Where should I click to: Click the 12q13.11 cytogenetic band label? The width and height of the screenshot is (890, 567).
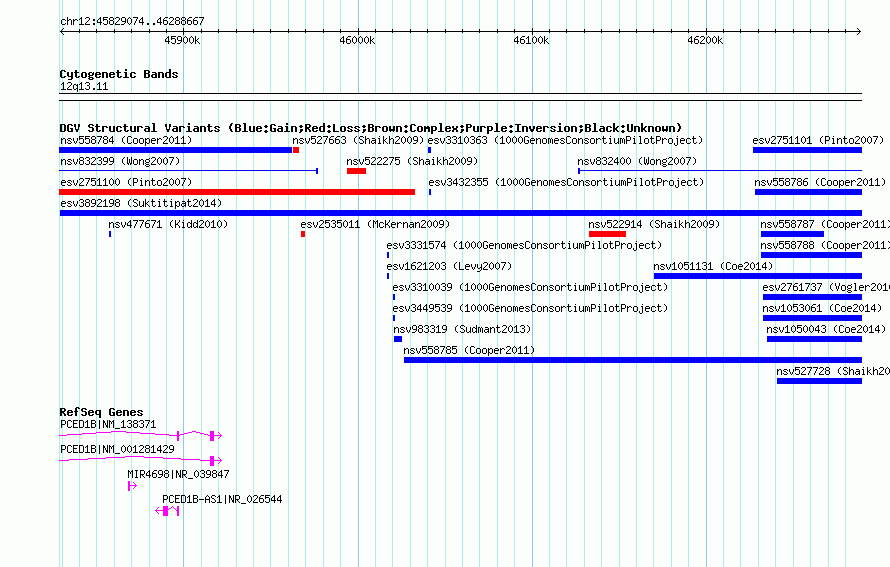pos(83,86)
